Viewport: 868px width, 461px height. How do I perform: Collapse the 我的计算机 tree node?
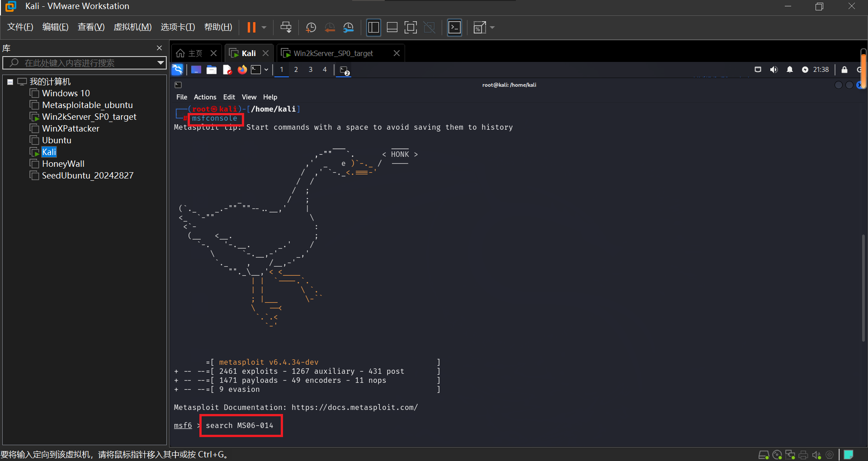[10, 82]
